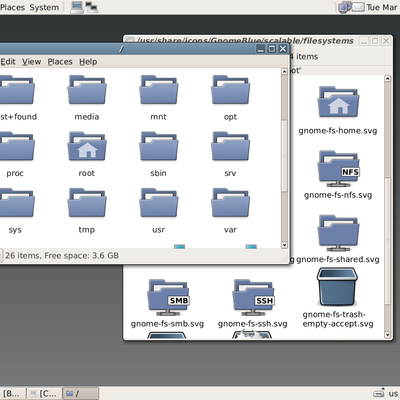Click '26 items, Free space: 3.6 GB' status
The height and width of the screenshot is (400, 400).
[x=62, y=256]
